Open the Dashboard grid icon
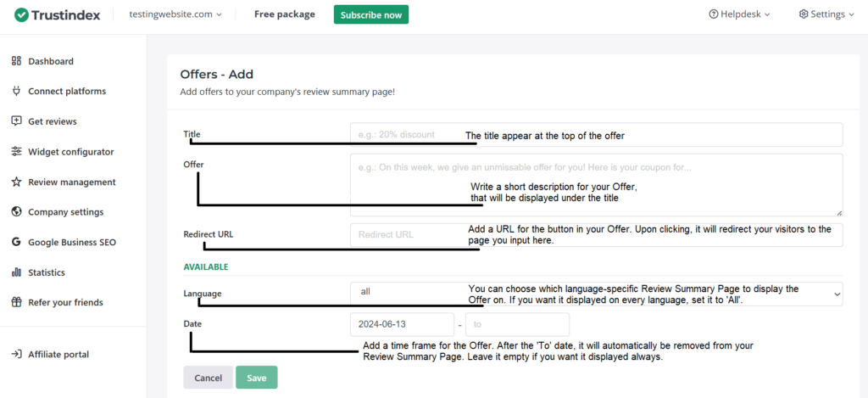The image size is (868, 398). click(x=16, y=61)
